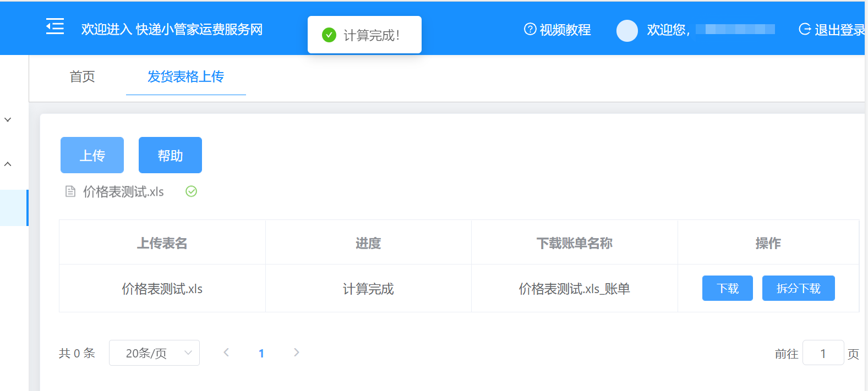Expand the sidebar item with the down chevron
Screen dimensions: 868x391
[8, 119]
